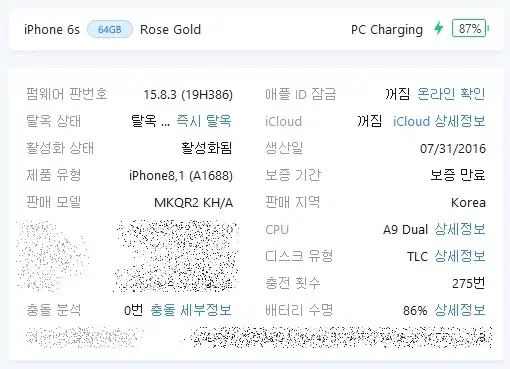Open CPU 상세정보 link
Viewport: 510px width, 369px height.
460,229
